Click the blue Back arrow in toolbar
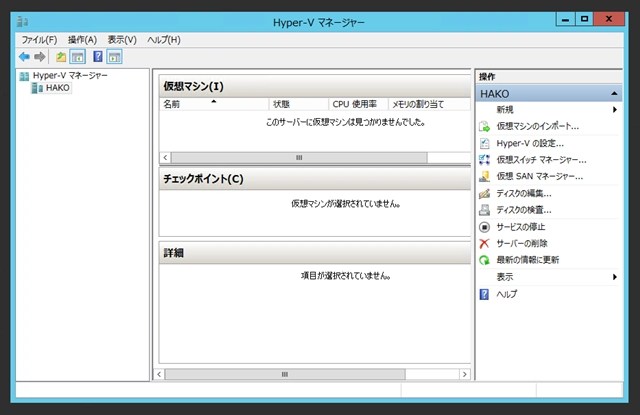 pyautogui.click(x=24, y=57)
